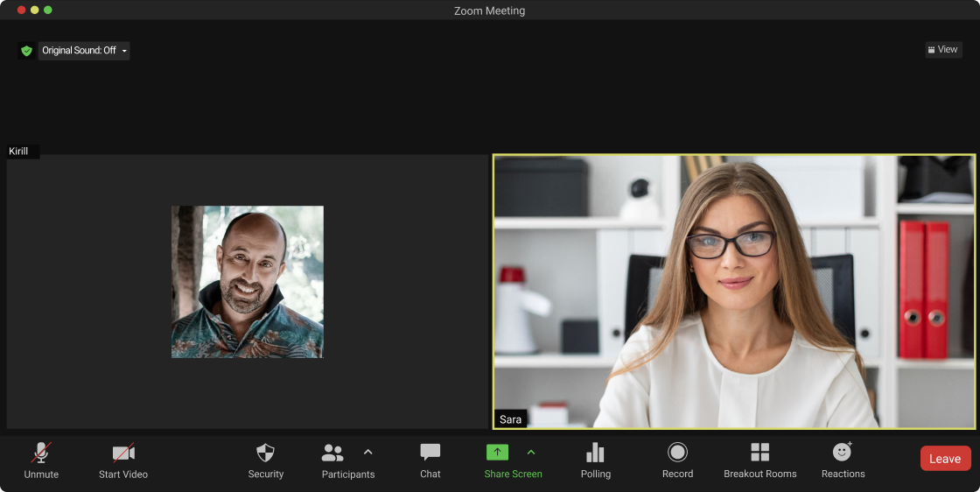
Task: Start Video with the camera toggle
Action: tap(123, 453)
